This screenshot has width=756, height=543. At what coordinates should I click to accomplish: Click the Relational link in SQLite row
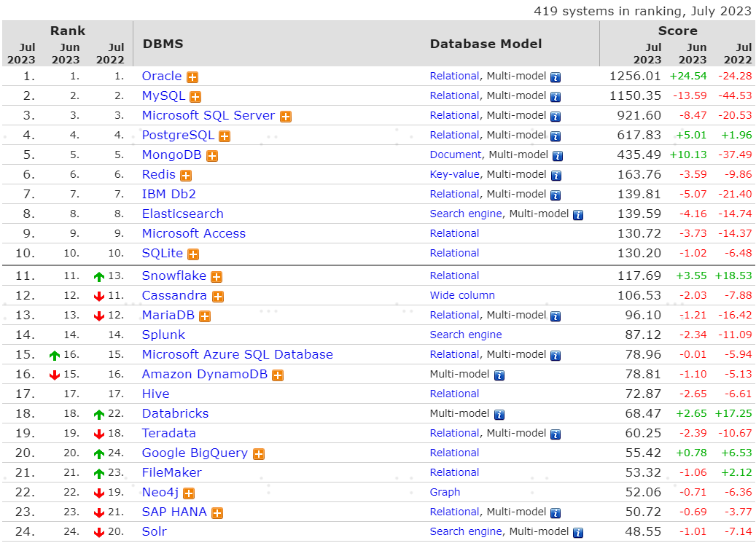coord(454,254)
